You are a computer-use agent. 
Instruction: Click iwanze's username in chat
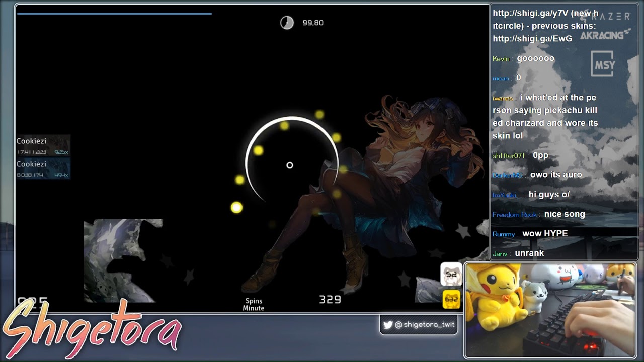click(x=503, y=98)
